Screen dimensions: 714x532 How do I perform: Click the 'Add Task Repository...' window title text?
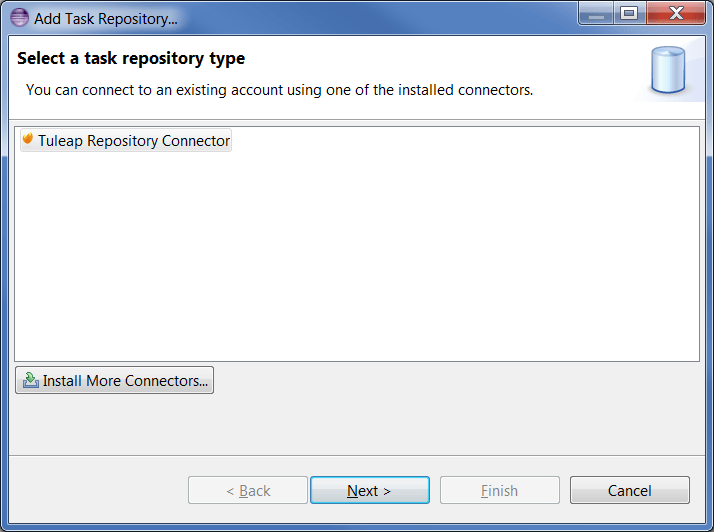click(106, 18)
